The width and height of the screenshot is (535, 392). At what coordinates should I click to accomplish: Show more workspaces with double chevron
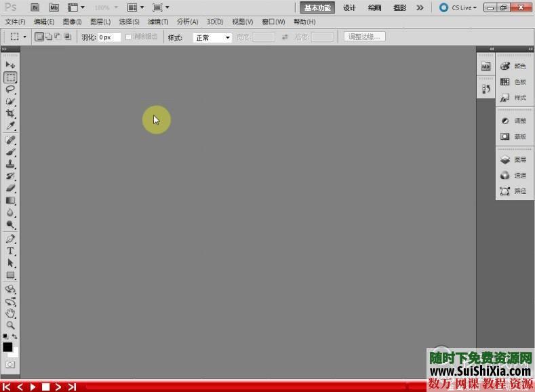click(x=420, y=7)
